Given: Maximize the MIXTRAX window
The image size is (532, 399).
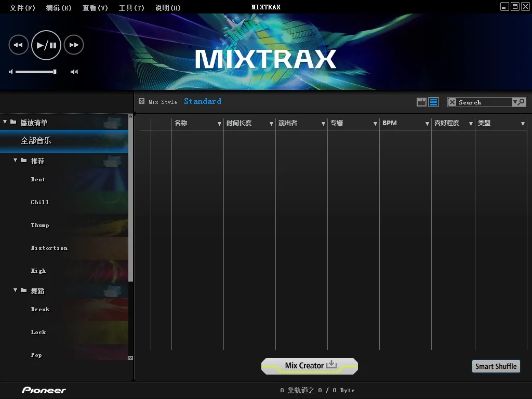Looking at the screenshot, I should tap(515, 6).
